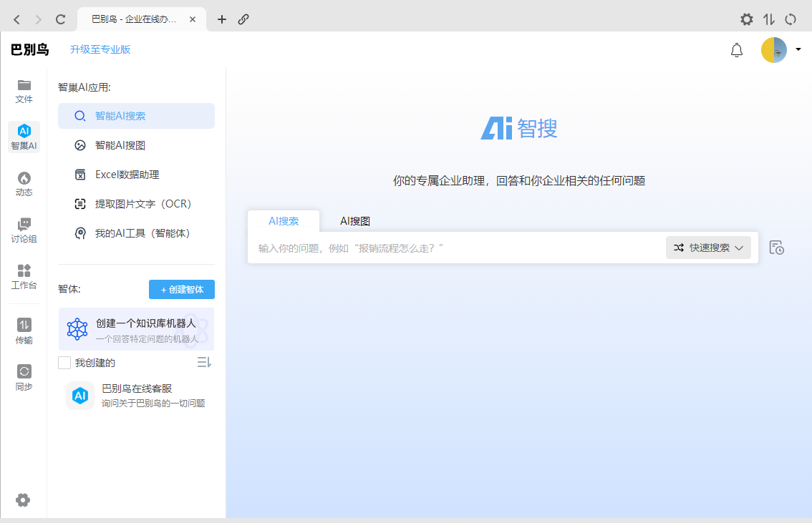Open the 传输 transfer sidebar icon

point(24,331)
